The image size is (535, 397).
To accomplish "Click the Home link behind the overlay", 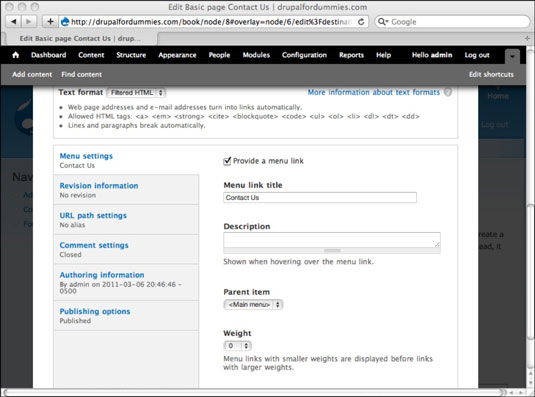I will click(498, 96).
